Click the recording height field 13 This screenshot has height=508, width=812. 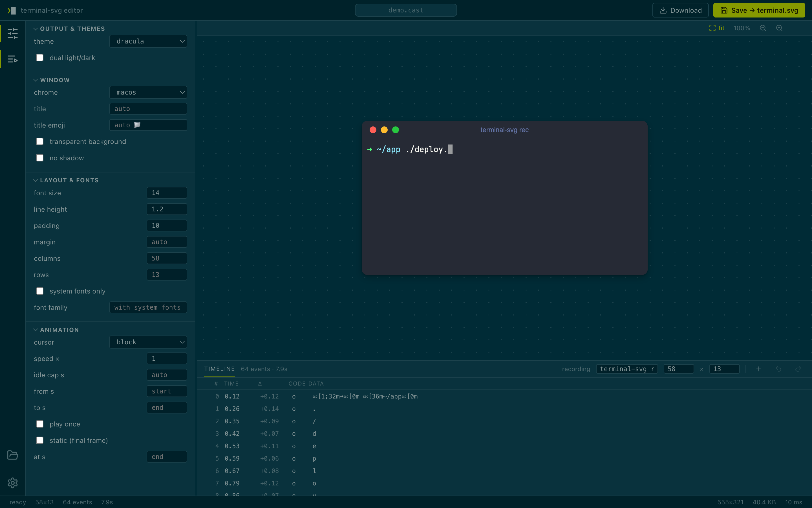pos(724,369)
